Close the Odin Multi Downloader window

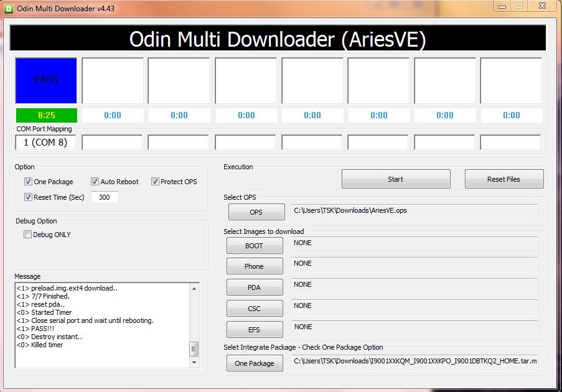[x=543, y=6]
